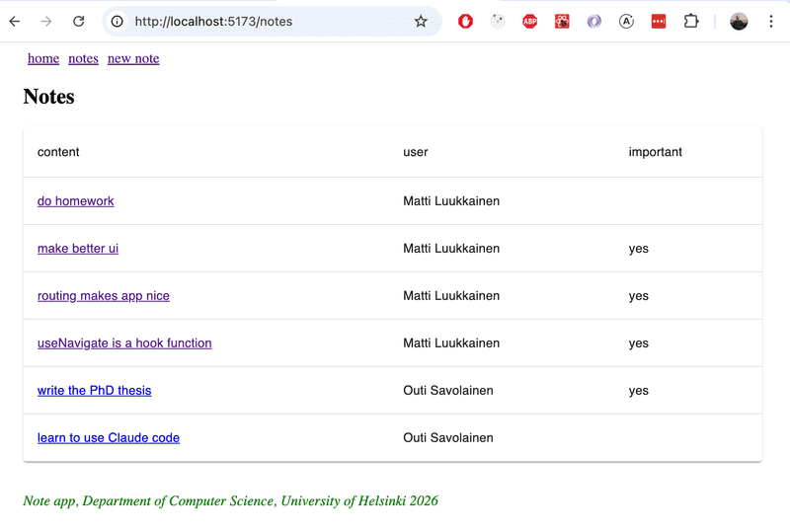790x532 pixels.
Task: Open the Chrome three-dot menu
Action: [x=771, y=21]
